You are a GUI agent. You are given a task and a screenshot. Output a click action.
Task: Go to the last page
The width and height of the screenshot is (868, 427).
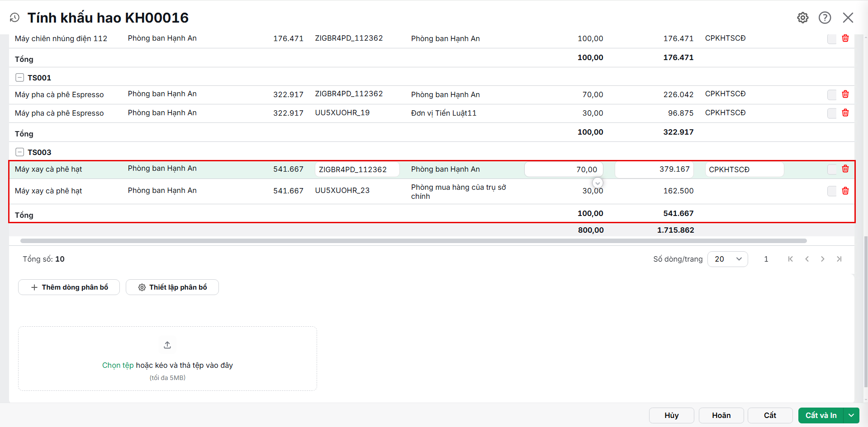[x=839, y=259]
